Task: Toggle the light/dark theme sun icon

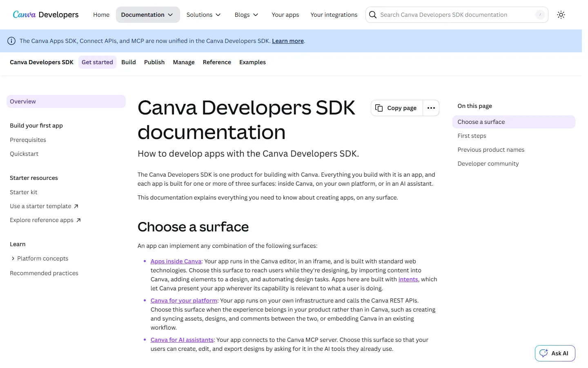Action: click(561, 15)
